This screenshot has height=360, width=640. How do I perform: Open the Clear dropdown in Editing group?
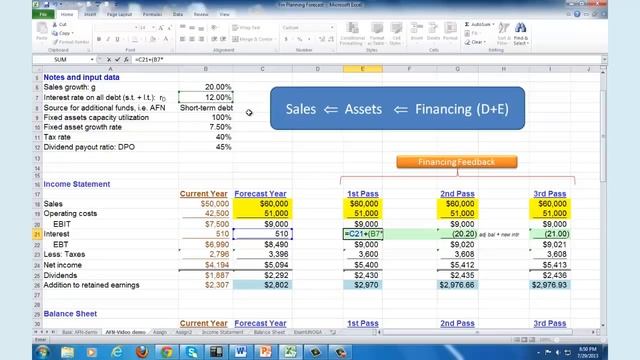tap(476, 42)
